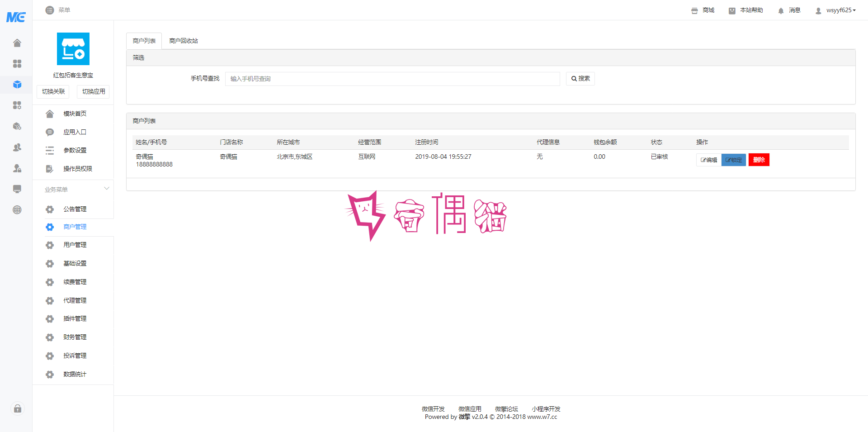Open the 微信开发 footer link
This screenshot has width=868, height=432.
pyautogui.click(x=433, y=409)
